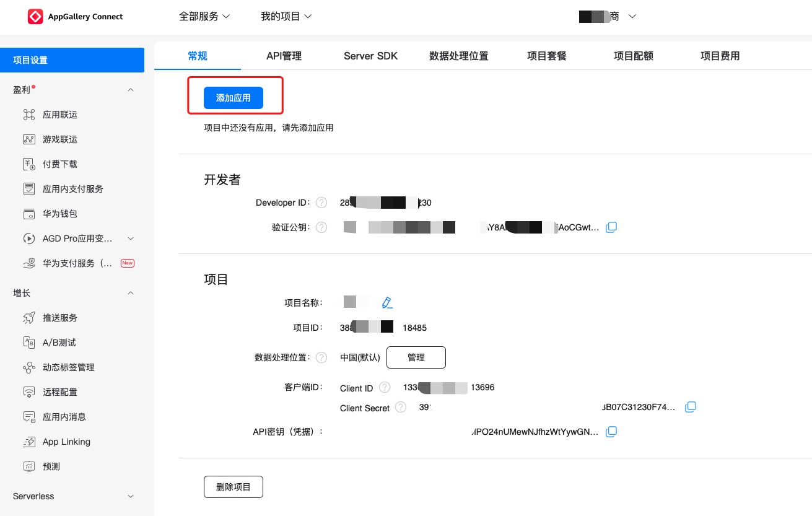Click the text 项目中还没有应用，请先添加应用
This screenshot has height=516, width=812.
pos(269,128)
